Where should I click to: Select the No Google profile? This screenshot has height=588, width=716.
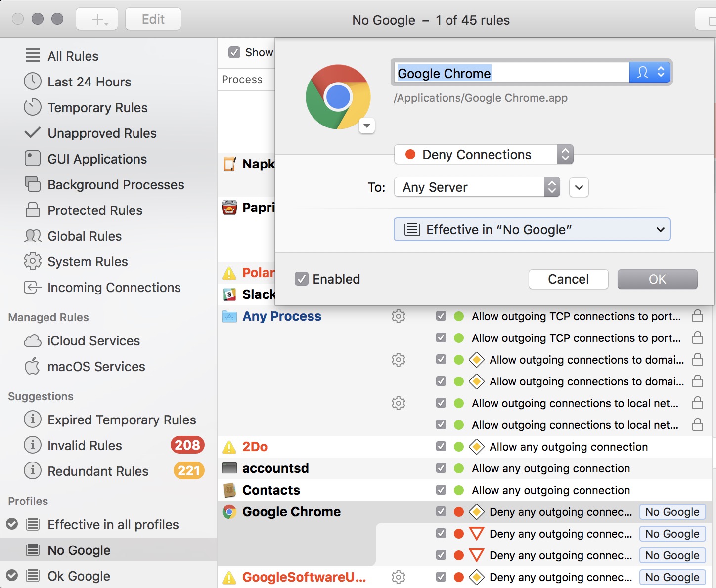(108, 550)
